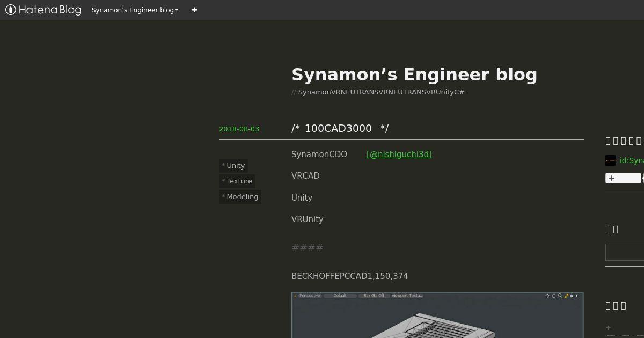The height and width of the screenshot is (338, 644).
Task: Click the blog subtitle starting with SynamonVRNEUTRANS
Action: coord(381,92)
